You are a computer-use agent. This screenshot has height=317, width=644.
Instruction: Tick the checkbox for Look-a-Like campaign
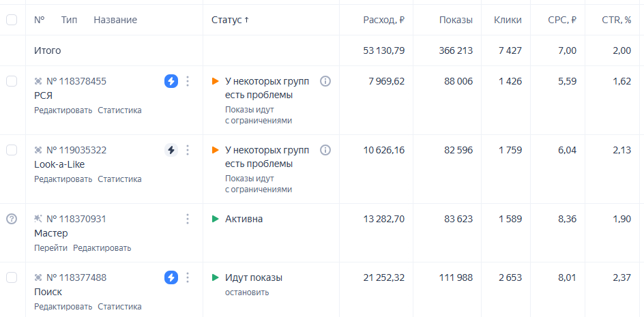[12, 150]
